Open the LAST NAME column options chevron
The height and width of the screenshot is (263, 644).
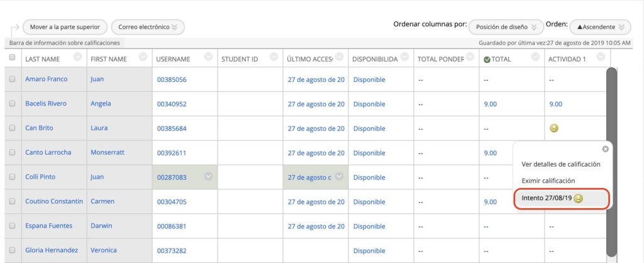[x=77, y=57]
